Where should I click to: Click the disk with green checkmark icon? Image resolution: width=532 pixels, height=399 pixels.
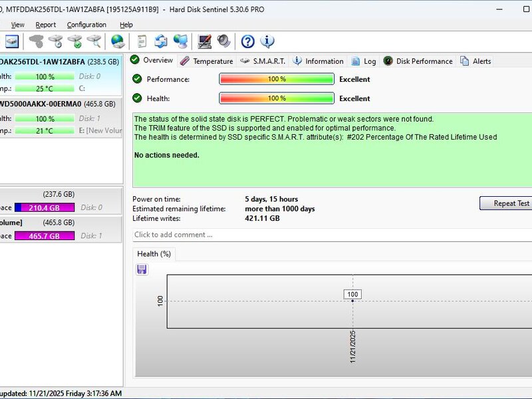(75, 41)
